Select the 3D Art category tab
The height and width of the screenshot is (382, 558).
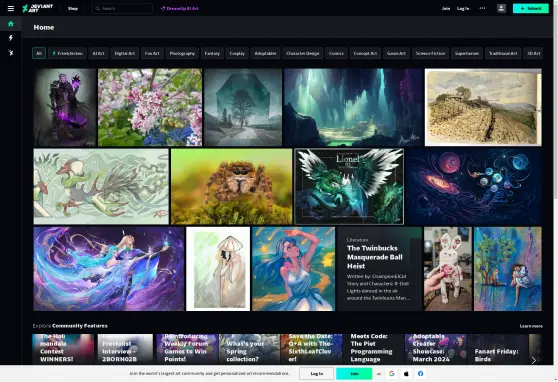533,53
